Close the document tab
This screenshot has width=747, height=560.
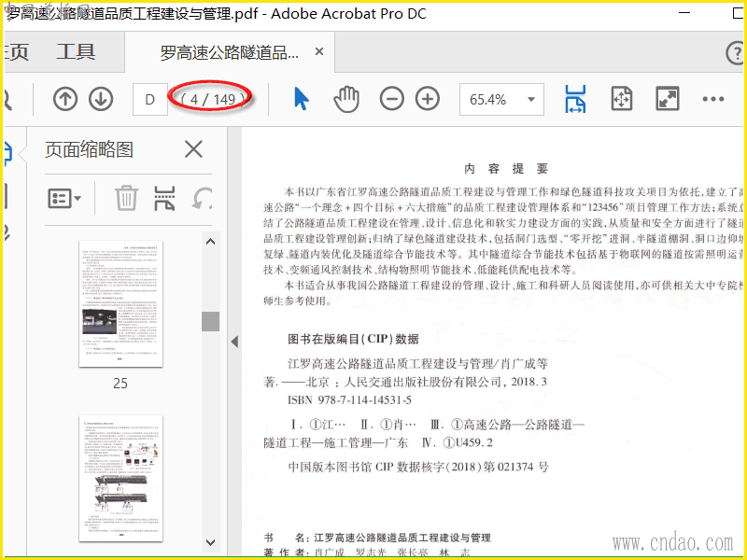(319, 51)
